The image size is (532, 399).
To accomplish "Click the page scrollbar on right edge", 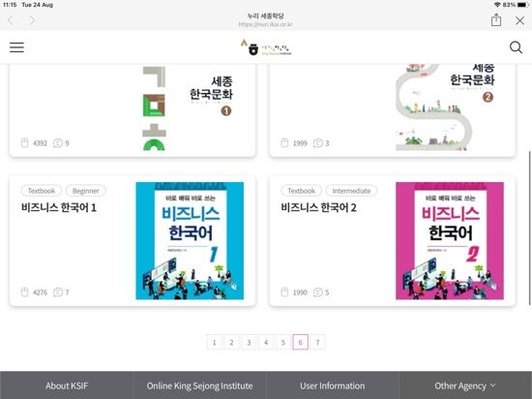I will click(x=530, y=228).
